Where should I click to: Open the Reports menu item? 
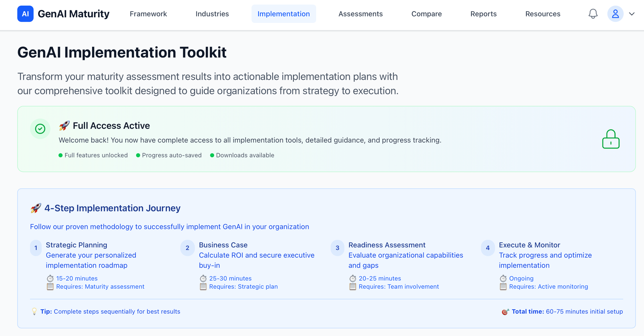point(483,14)
